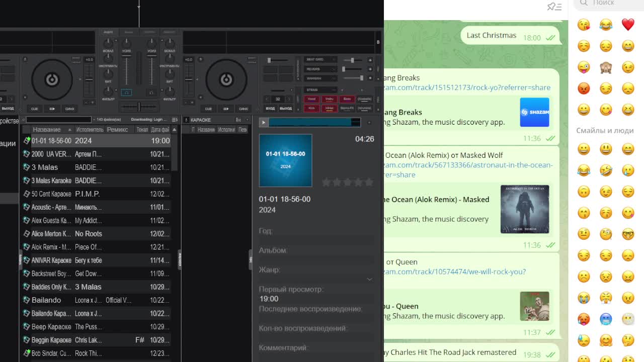Hit CUE on the left deck
Image resolution: width=644 pixels, height=362 pixels.
tap(34, 109)
